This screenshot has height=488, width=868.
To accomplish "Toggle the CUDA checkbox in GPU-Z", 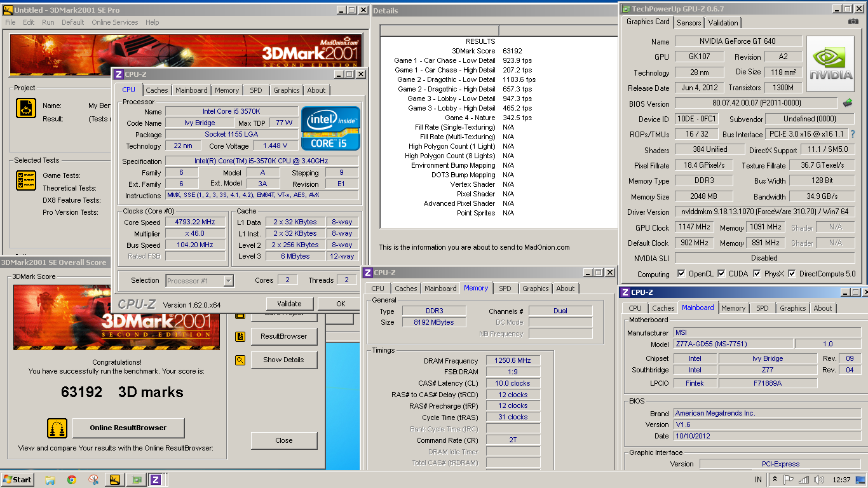I will pos(722,274).
